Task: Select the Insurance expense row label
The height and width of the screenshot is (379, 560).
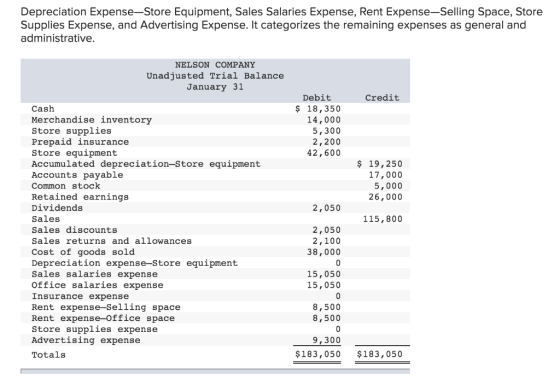Action: 80,297
